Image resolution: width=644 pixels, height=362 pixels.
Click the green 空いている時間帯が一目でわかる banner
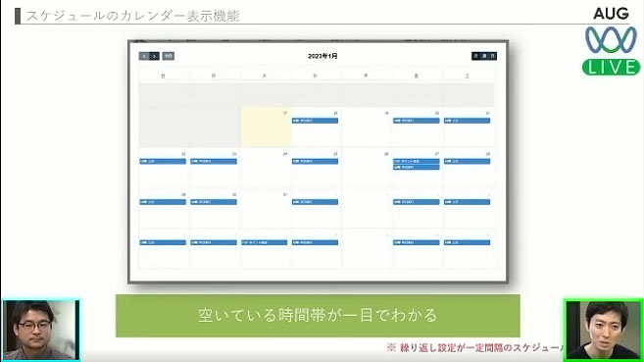tap(318, 316)
